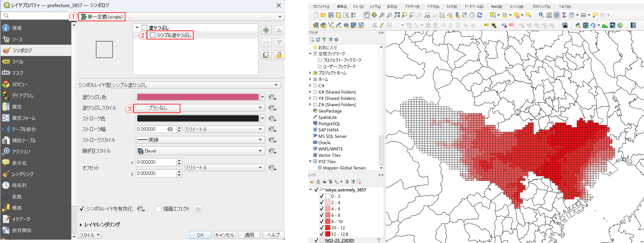
Task: Expand the レイヤレンダリング section
Action: 81,225
